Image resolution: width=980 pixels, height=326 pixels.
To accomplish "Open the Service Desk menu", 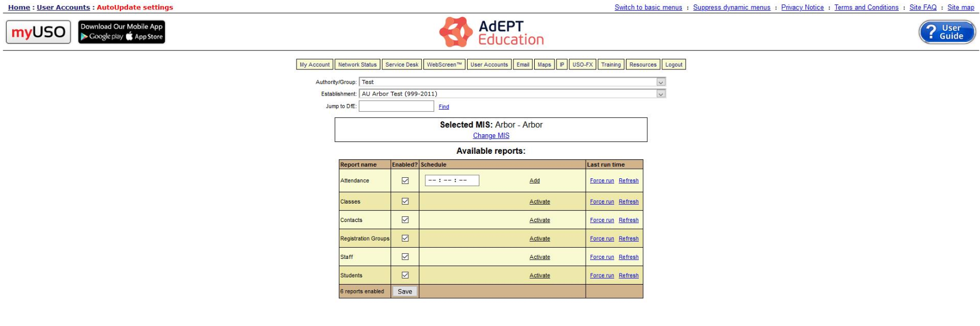I will pos(402,64).
